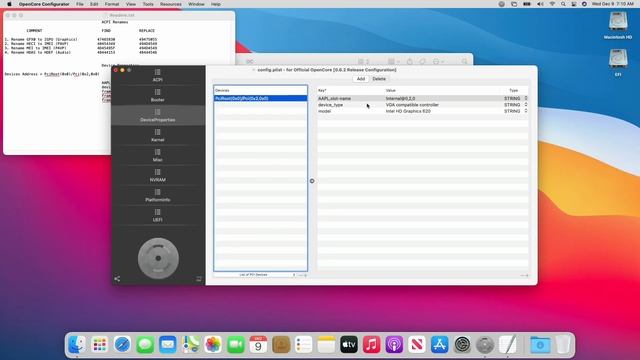
Task: Open Apple TV from the dock
Action: click(349, 345)
